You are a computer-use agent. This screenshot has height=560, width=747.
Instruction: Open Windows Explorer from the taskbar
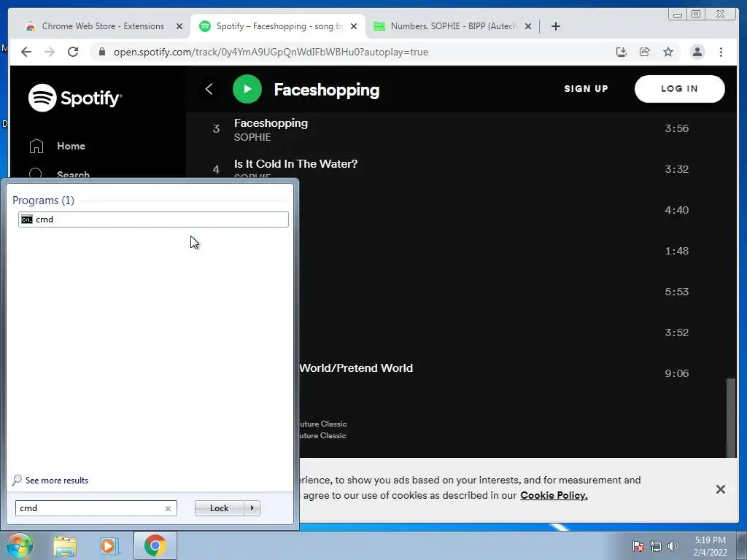click(x=65, y=546)
